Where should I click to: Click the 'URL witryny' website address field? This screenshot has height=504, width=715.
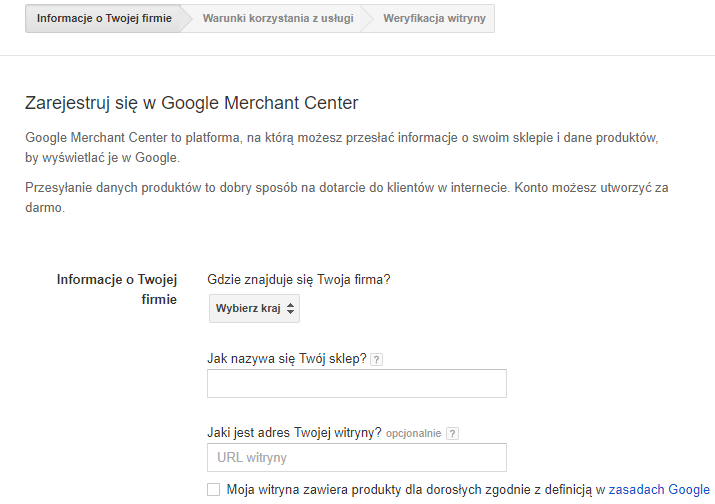pos(357,457)
